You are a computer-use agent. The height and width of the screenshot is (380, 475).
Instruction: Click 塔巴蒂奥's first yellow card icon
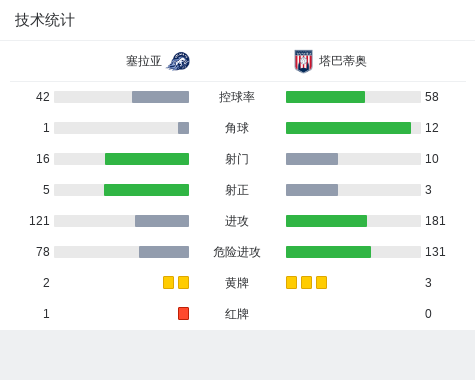pos(291,282)
